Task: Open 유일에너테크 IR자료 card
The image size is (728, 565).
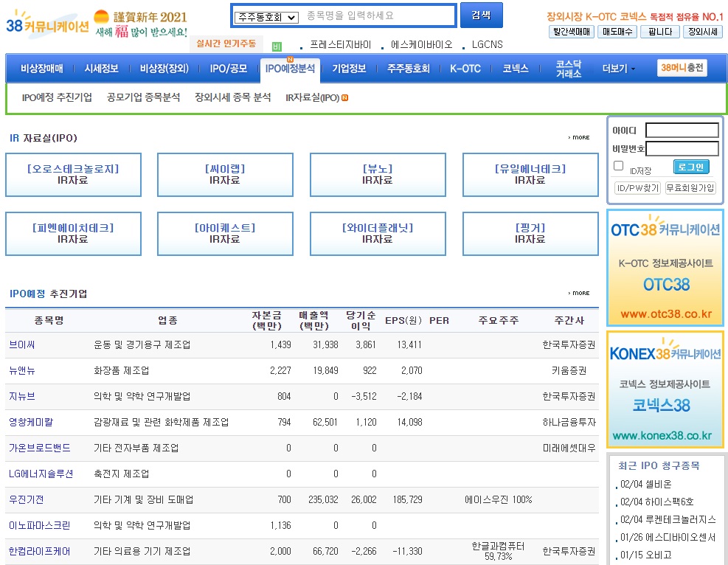Action: [530, 175]
